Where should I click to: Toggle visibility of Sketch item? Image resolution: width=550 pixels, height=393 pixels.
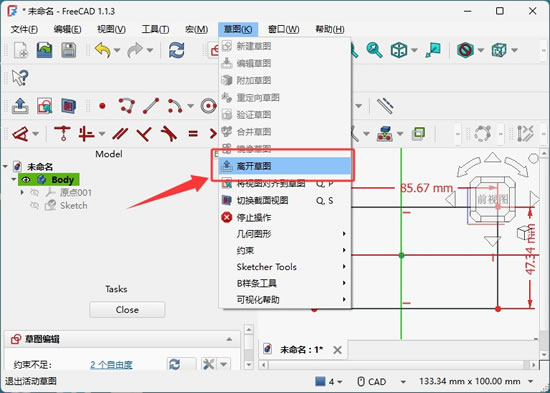pos(34,205)
